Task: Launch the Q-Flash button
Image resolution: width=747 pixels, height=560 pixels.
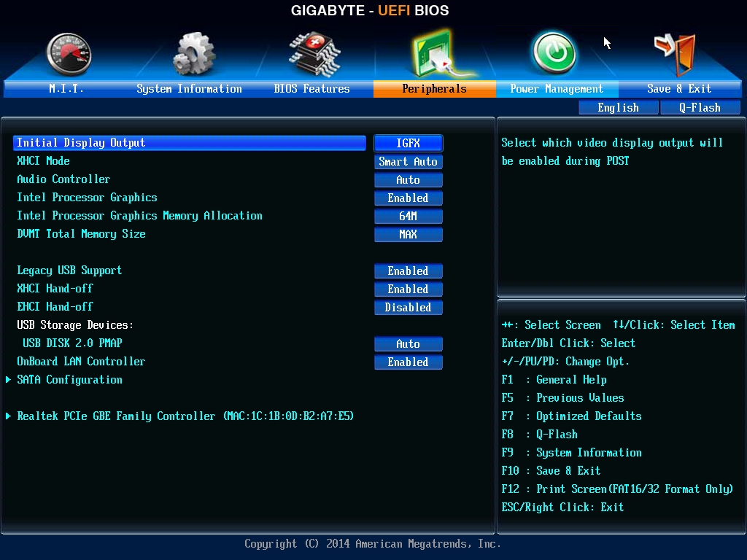Action: (700, 108)
